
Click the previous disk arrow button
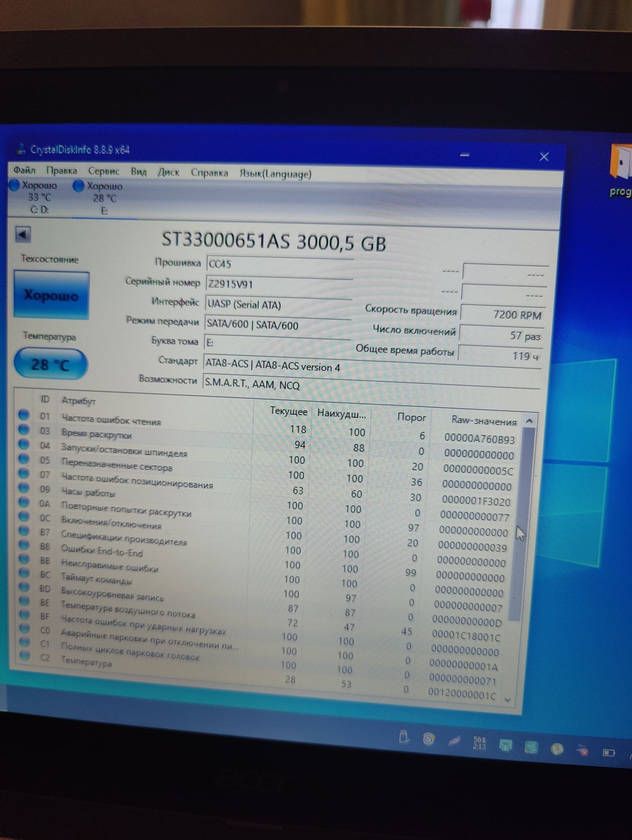point(23,234)
